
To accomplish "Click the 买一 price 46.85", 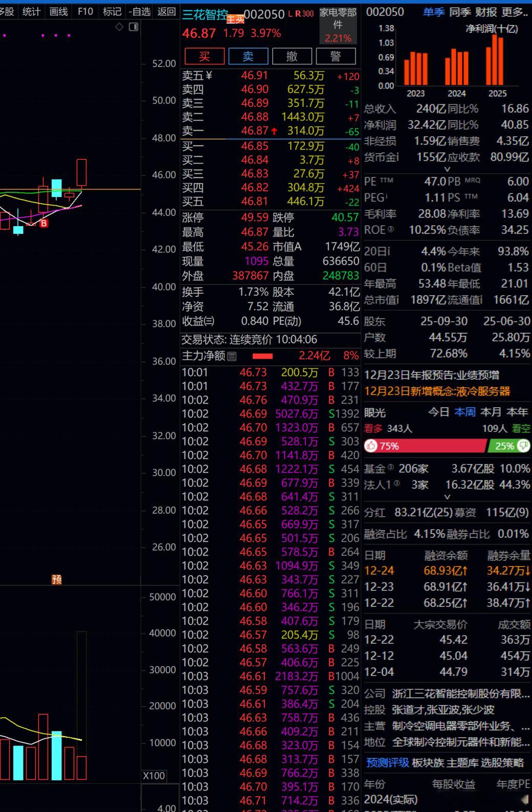I will coord(255,146).
